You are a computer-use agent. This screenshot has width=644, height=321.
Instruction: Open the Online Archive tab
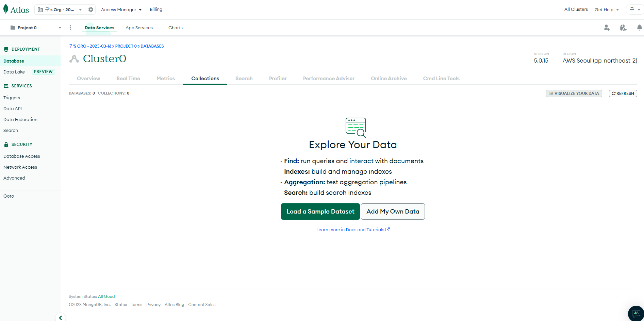coord(389,79)
